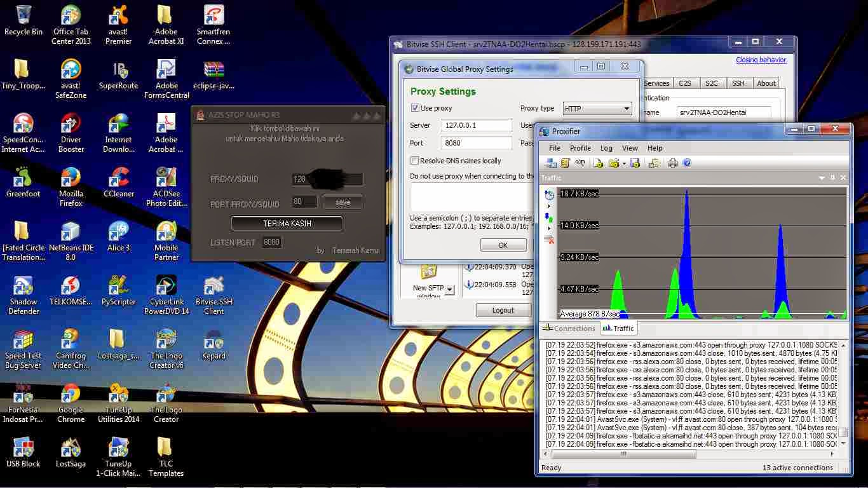Select the Google Chrome desktop icon
This screenshot has height=488, width=868.
coord(71,403)
